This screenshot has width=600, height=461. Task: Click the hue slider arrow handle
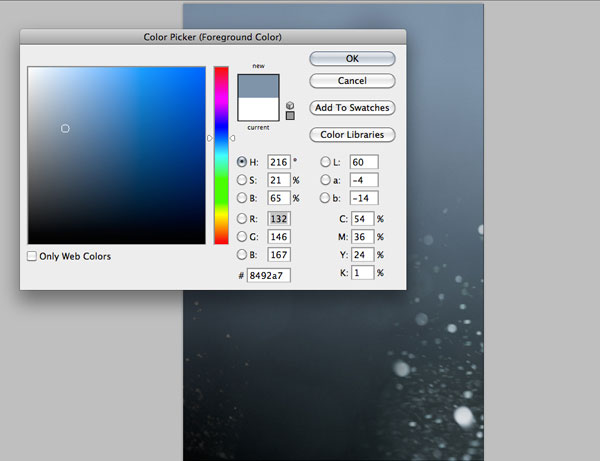click(x=210, y=138)
